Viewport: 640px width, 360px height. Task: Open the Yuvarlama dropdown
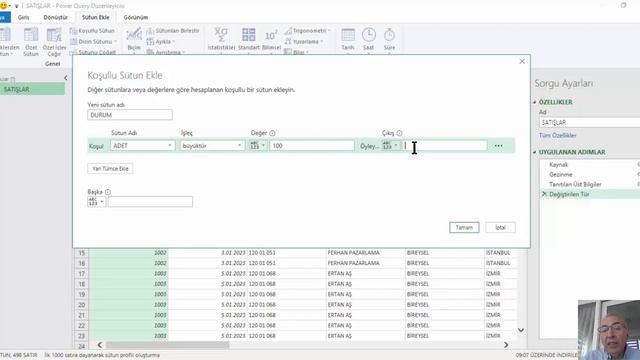(x=304, y=42)
